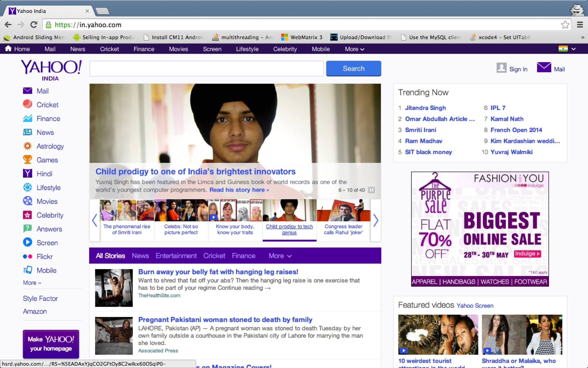Open Cricket in the top navigation bar
This screenshot has width=588, height=368.
(109, 49)
